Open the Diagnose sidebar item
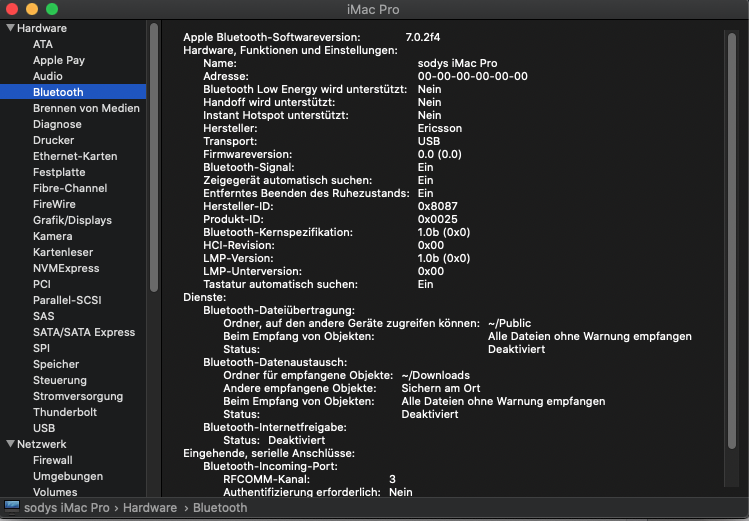This screenshot has height=521, width=749. 57,124
